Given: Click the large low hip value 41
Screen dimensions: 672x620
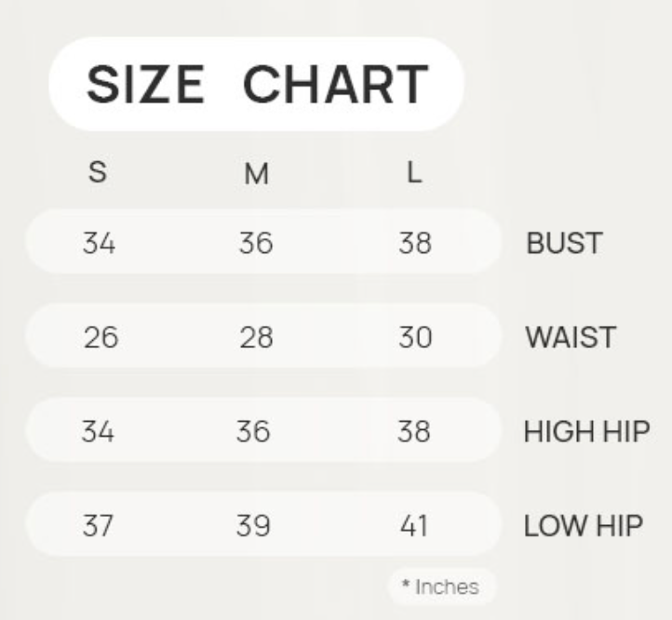Looking at the screenshot, I should tap(414, 526).
